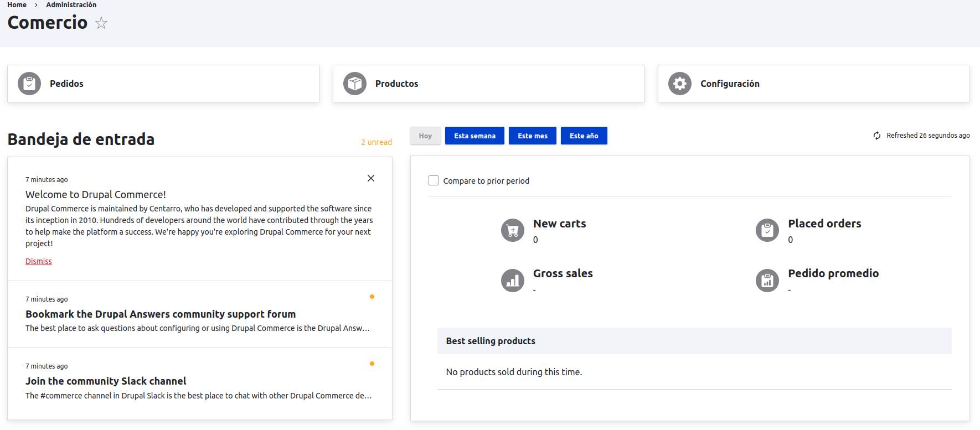Click the Best selling products header
The width and height of the screenshot is (980, 430).
[x=694, y=341]
